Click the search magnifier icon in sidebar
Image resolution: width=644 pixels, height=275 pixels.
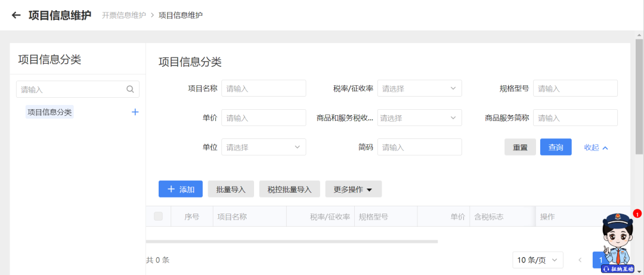pyautogui.click(x=131, y=89)
